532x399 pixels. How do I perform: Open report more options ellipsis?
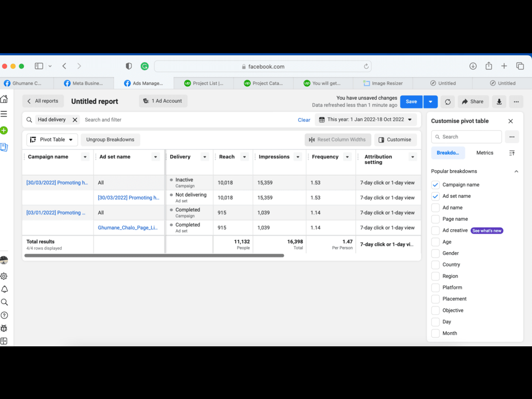(516, 102)
